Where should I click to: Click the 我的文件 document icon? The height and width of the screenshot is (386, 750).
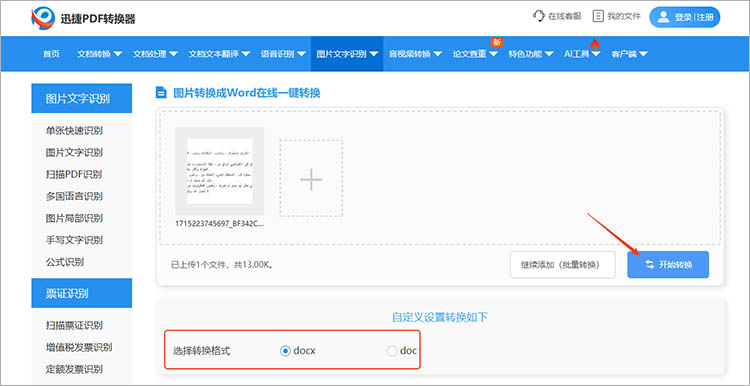click(x=597, y=17)
